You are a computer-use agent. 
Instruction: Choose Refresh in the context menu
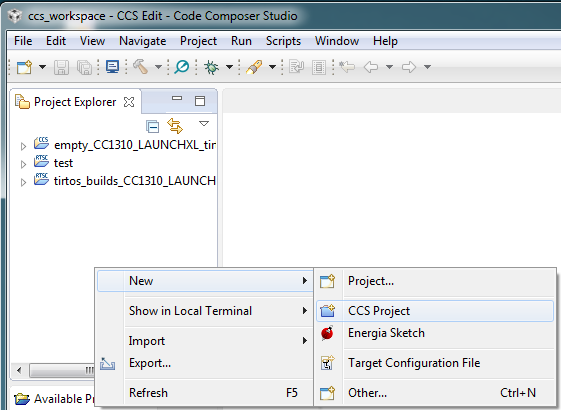pyautogui.click(x=205, y=393)
